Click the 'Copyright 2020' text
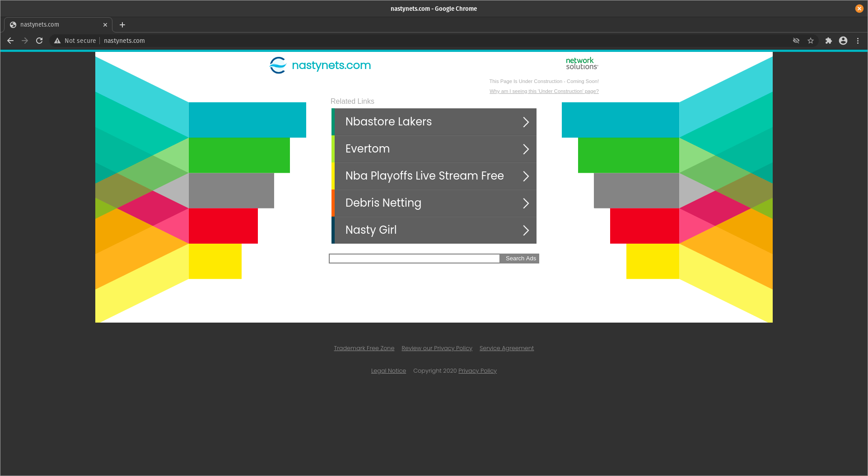Screen dimensions: 868x476 pos(435,371)
